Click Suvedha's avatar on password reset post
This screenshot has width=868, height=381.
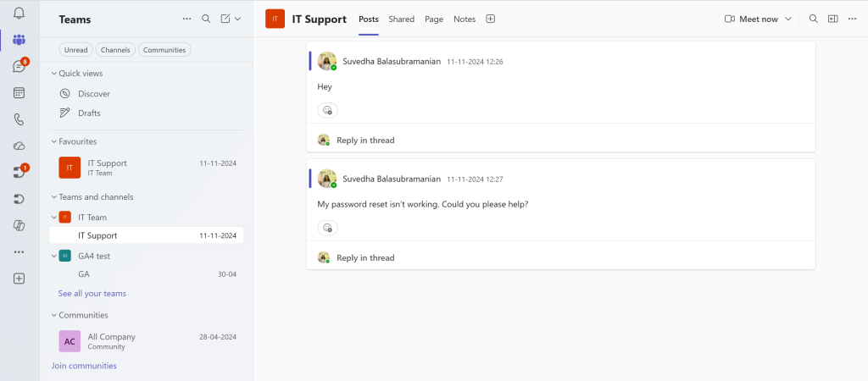(327, 178)
